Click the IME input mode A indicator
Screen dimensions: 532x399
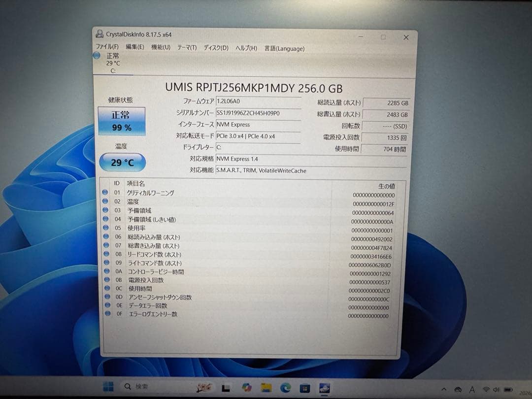[472, 390]
